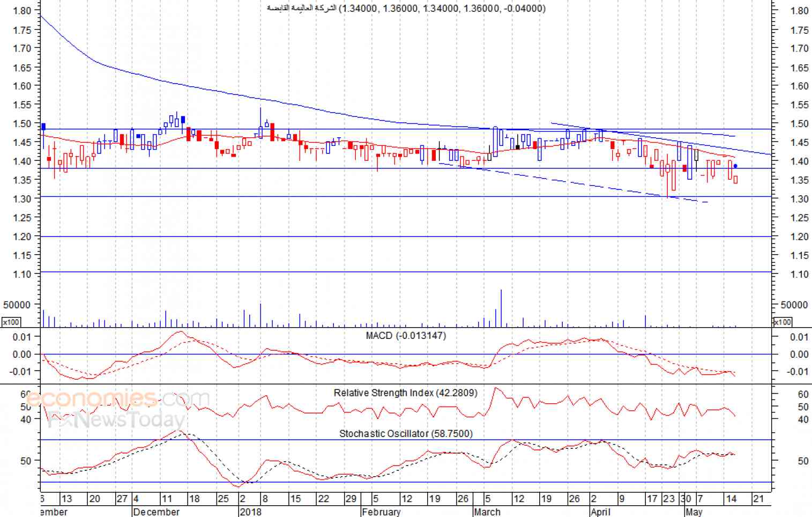Click date label 15 in January

coord(295,499)
